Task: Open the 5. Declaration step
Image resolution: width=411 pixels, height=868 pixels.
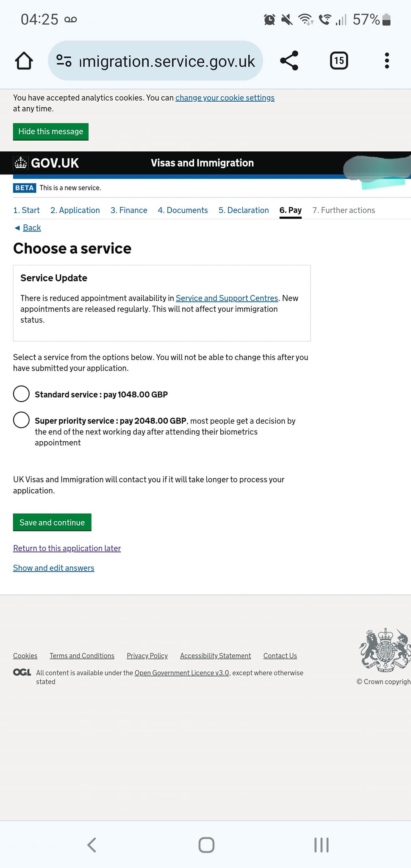Action: pyautogui.click(x=244, y=210)
